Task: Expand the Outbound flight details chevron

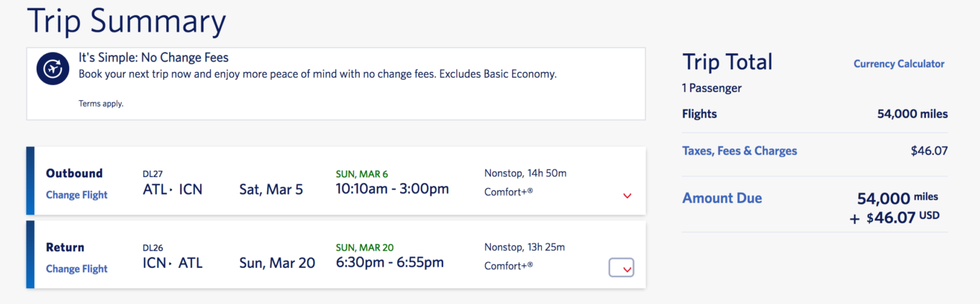Action: coord(627,195)
